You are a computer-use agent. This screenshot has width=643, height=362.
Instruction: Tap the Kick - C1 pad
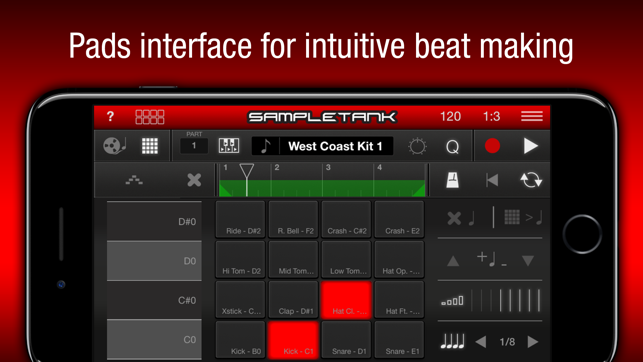293,340
